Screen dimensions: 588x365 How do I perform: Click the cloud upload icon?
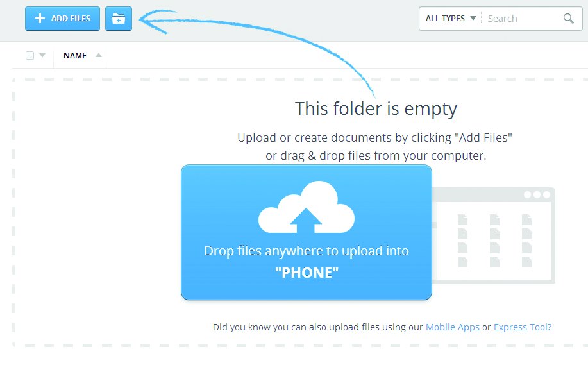tap(307, 207)
